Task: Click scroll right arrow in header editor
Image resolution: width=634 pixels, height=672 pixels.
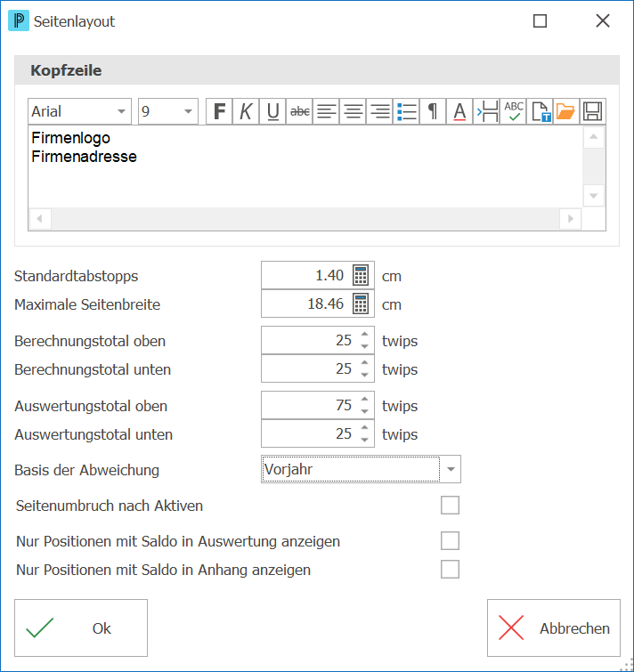Action: click(x=571, y=219)
